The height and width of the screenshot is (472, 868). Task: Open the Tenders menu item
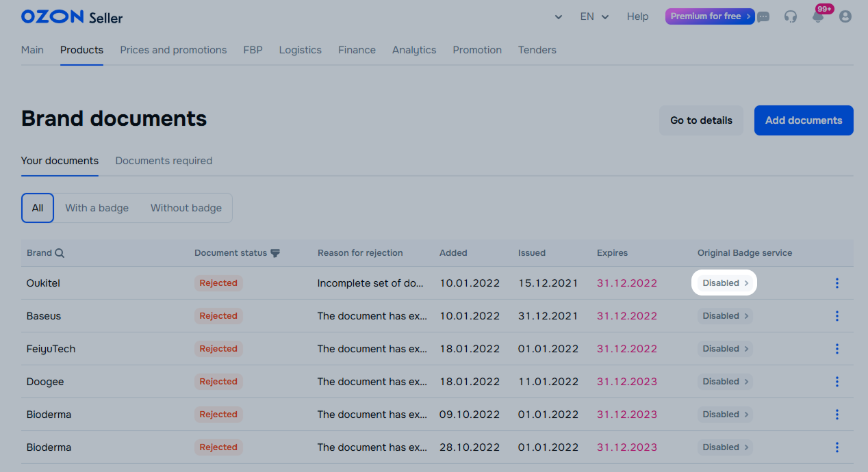537,50
